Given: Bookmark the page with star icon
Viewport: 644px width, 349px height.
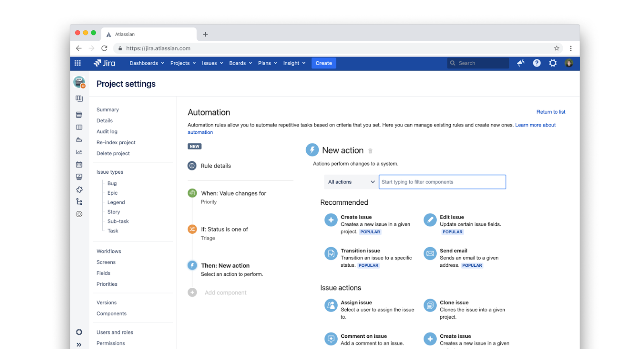Looking at the screenshot, I should (557, 48).
